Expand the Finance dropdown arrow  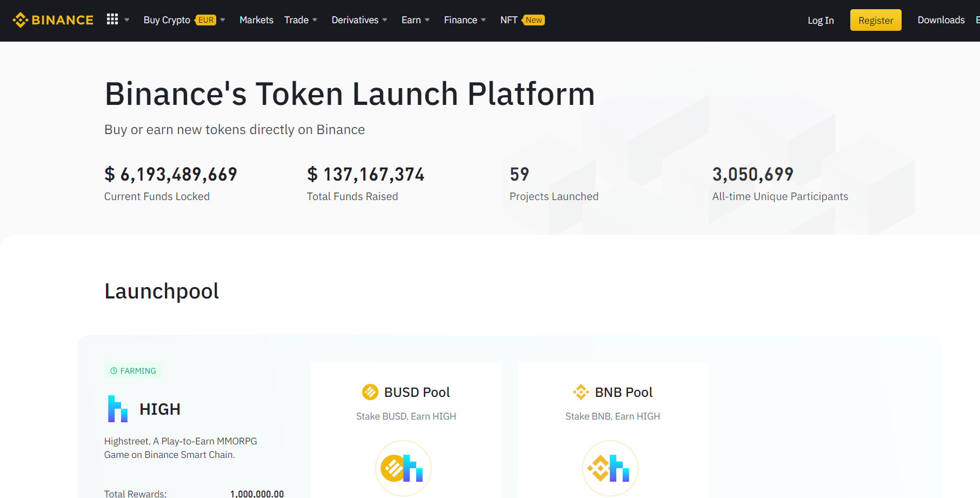483,20
